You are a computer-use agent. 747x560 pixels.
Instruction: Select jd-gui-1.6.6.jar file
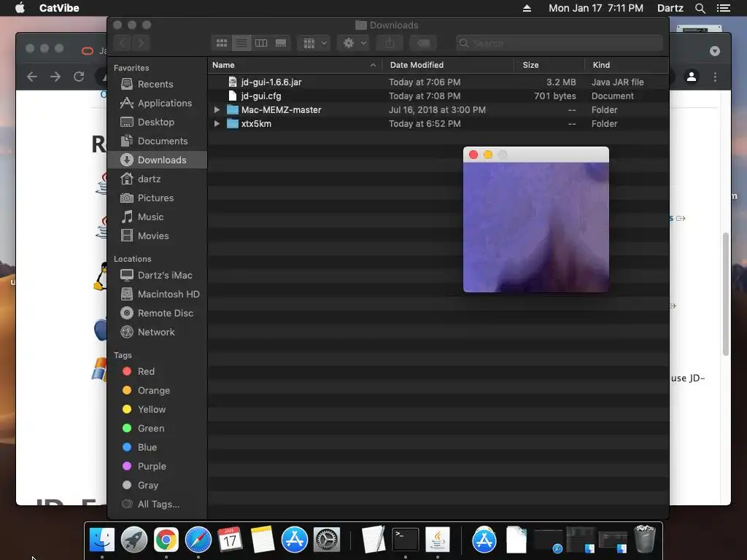click(438, 82)
